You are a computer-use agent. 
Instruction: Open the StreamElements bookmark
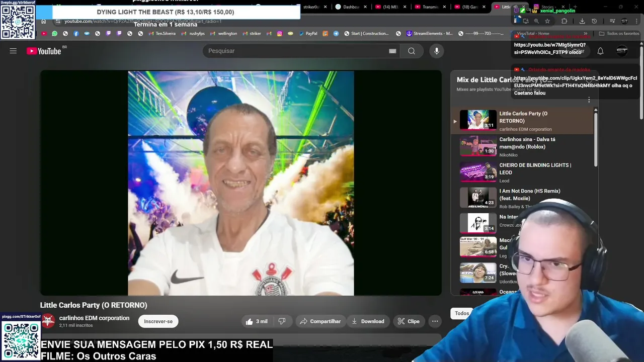click(x=429, y=34)
